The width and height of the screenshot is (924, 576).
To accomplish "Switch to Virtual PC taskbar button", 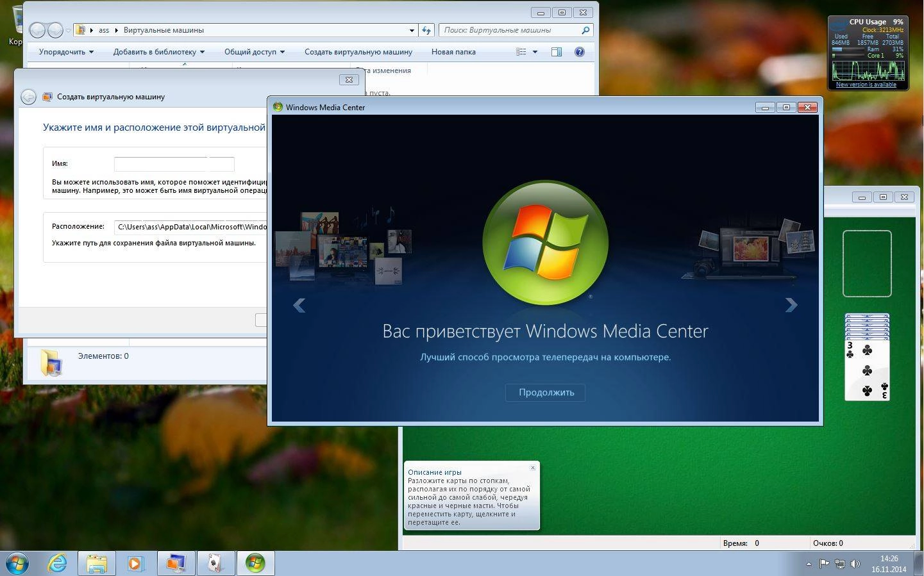I will click(x=176, y=564).
